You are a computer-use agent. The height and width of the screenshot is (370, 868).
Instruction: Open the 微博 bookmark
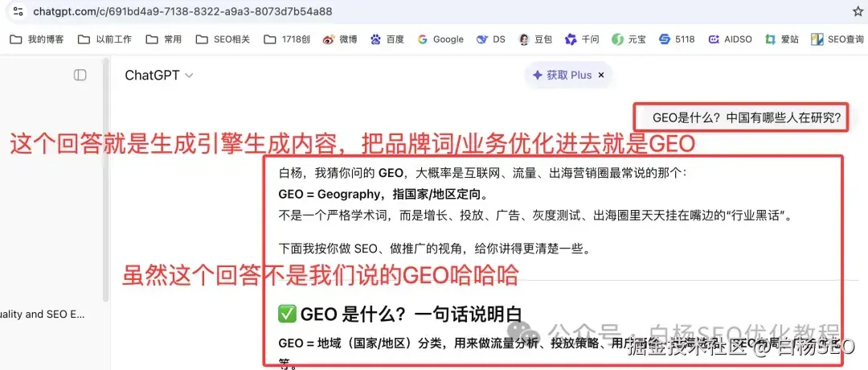341,39
